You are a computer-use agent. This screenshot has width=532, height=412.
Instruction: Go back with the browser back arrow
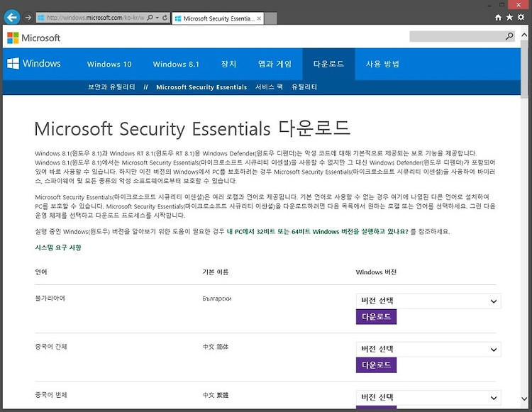coord(12,17)
